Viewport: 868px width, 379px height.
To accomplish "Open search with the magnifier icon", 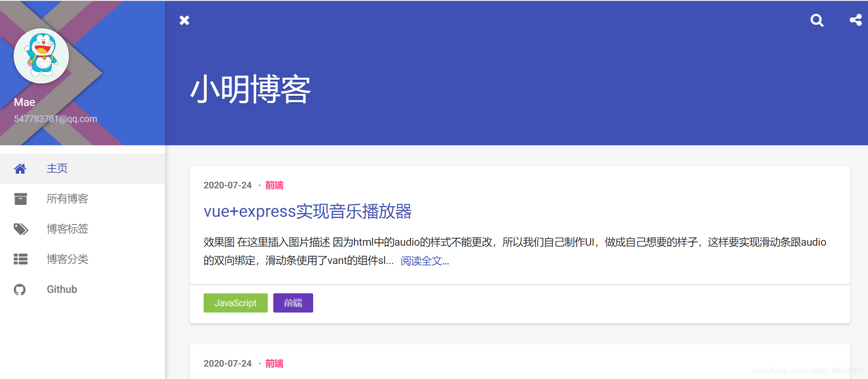I will click(x=817, y=20).
